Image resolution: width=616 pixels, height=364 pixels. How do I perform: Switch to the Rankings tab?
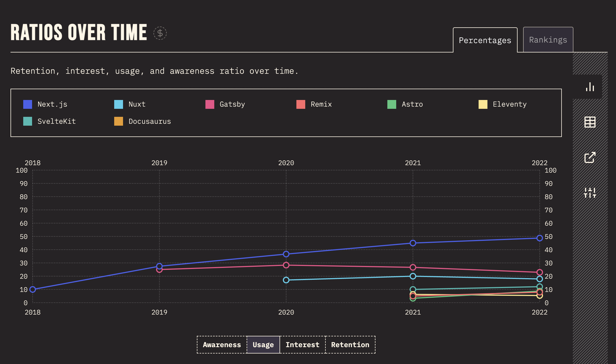548,40
